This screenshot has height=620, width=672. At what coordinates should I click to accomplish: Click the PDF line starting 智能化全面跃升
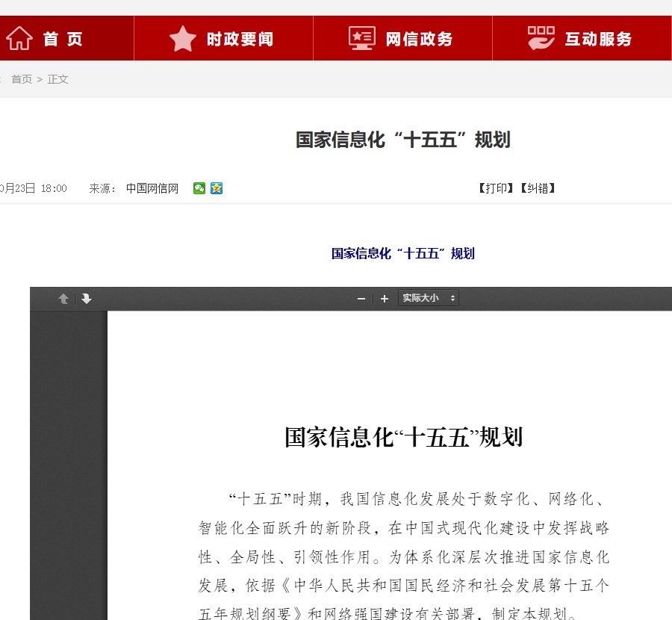(x=404, y=528)
